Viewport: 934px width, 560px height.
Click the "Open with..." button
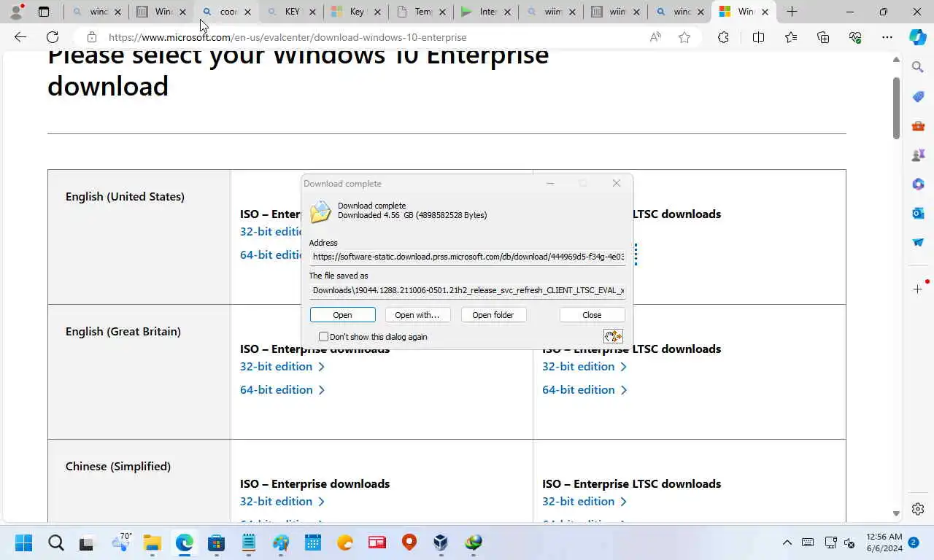coord(417,315)
